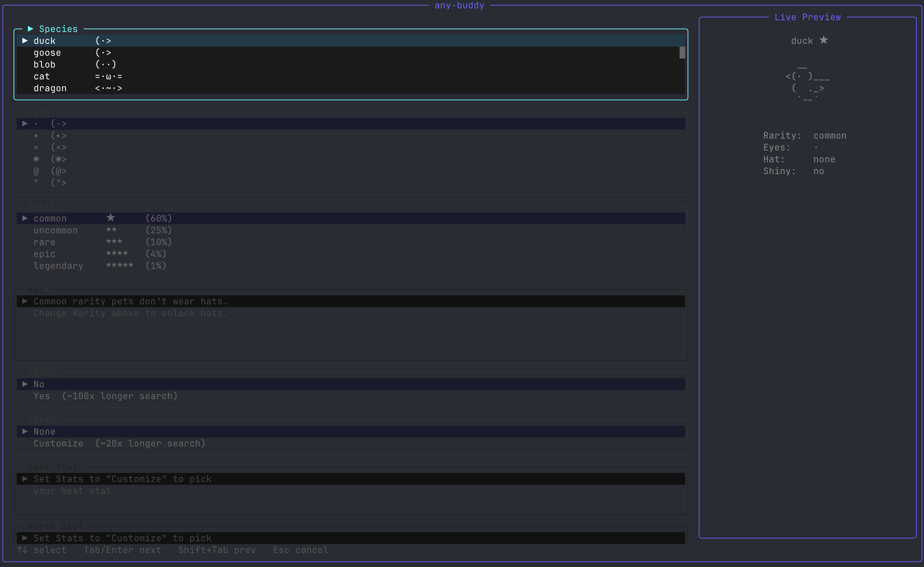Click the three stars beside rare
This screenshot has height=567, width=924.
(114, 241)
